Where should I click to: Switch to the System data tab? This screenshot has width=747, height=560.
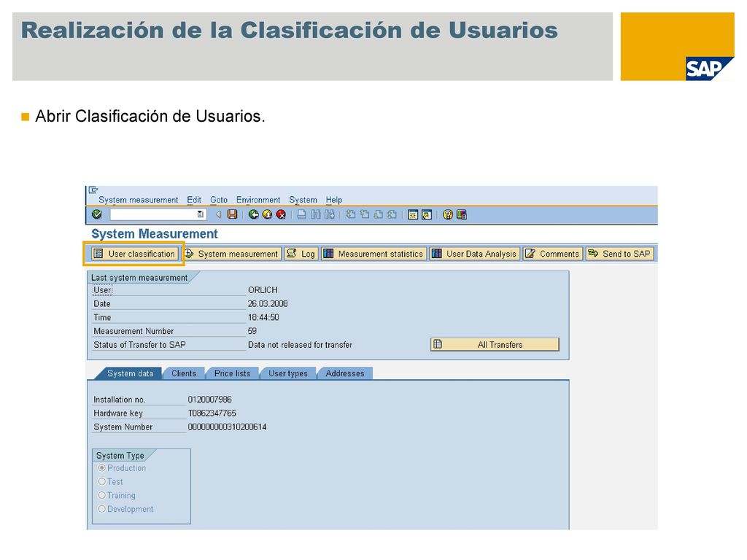pos(130,373)
